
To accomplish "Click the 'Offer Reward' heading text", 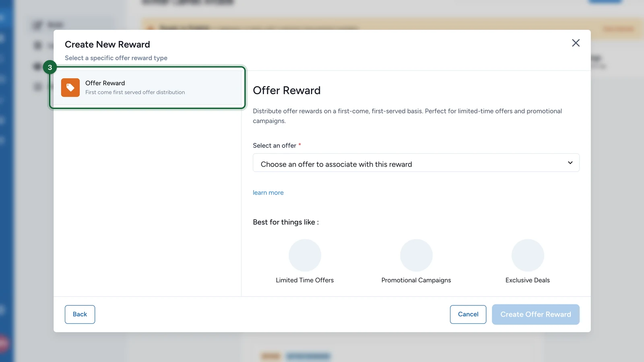I will pyautogui.click(x=287, y=90).
